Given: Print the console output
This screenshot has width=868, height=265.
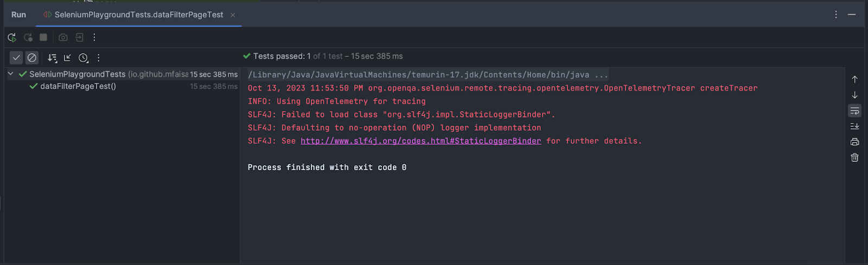Looking at the screenshot, I should [x=854, y=142].
